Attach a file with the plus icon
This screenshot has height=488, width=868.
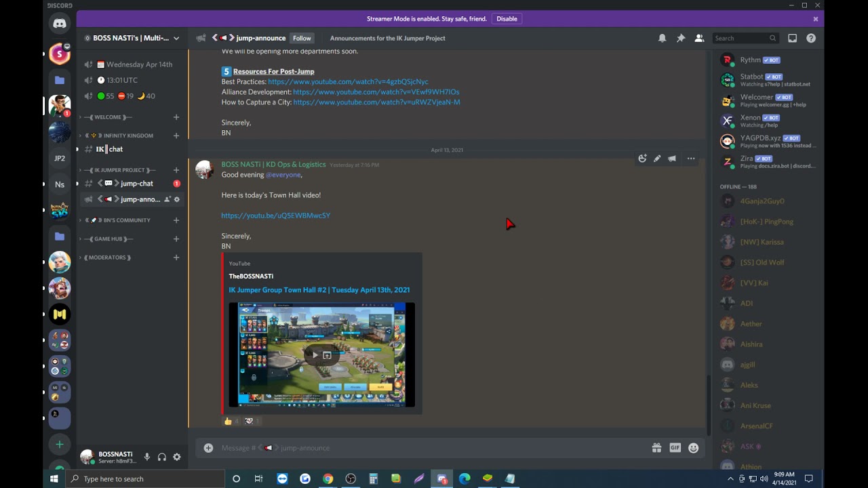208,448
